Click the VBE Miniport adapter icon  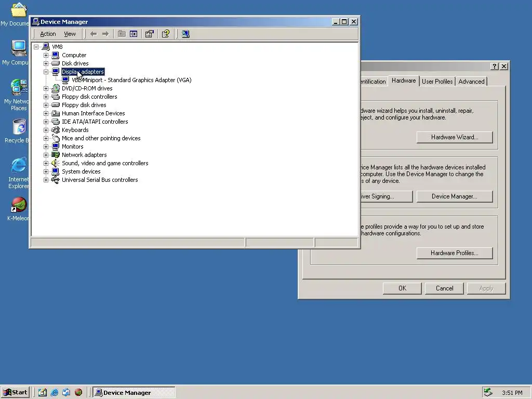tap(65, 80)
